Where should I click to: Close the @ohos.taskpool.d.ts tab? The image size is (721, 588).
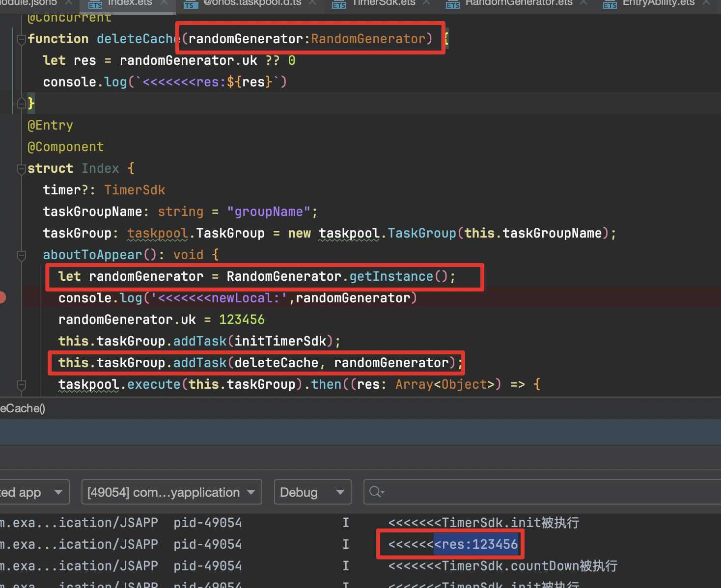(x=312, y=3)
